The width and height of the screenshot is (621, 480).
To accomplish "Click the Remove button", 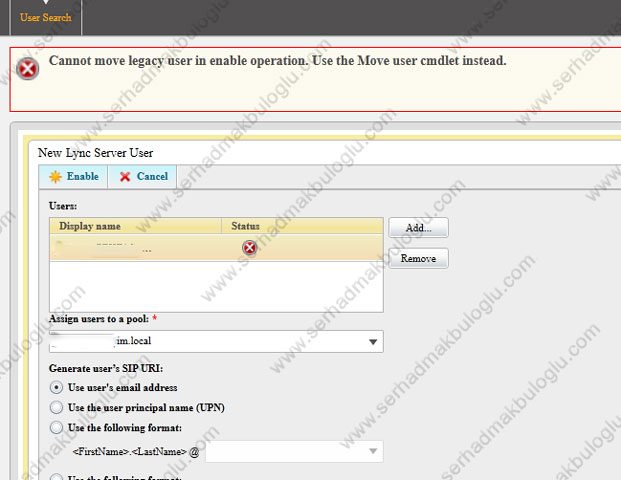I will [x=418, y=258].
